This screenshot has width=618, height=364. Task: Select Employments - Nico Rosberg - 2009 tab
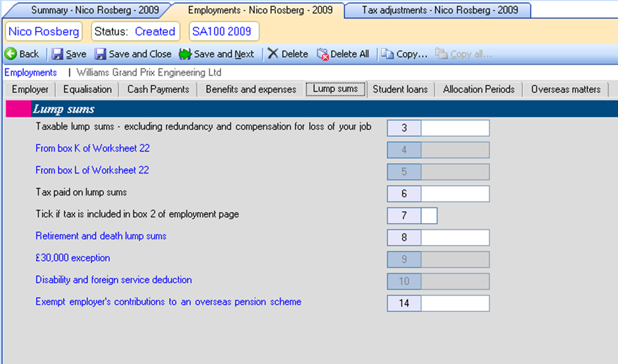click(260, 10)
